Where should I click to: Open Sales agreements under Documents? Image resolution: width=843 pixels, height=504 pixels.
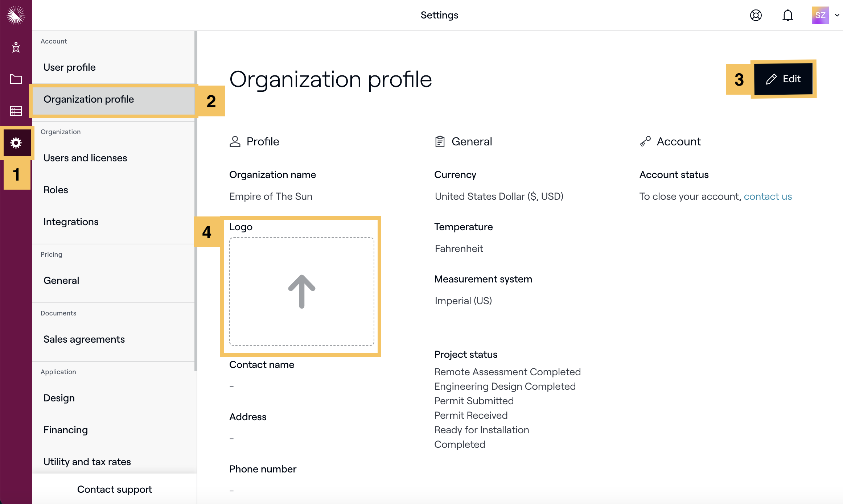coord(84,339)
